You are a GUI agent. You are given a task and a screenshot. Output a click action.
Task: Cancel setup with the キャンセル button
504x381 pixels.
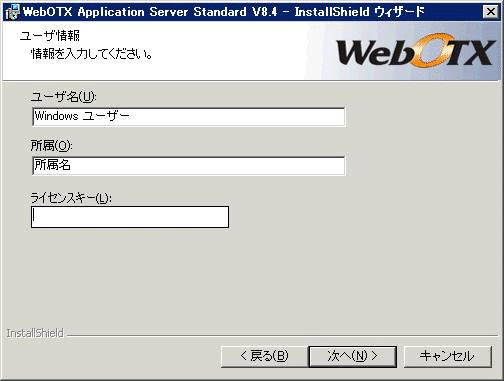click(x=448, y=356)
